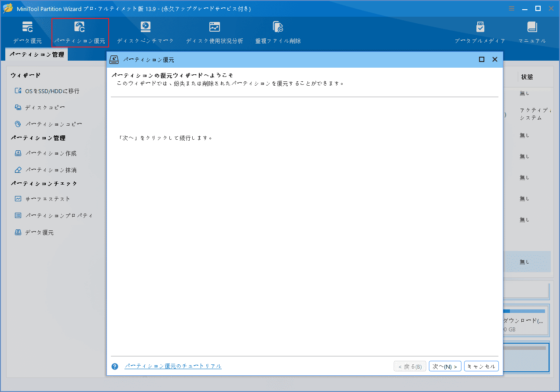
Task: Click the パーティションの復元ウィザードへようこそ heading
Action: [172, 75]
